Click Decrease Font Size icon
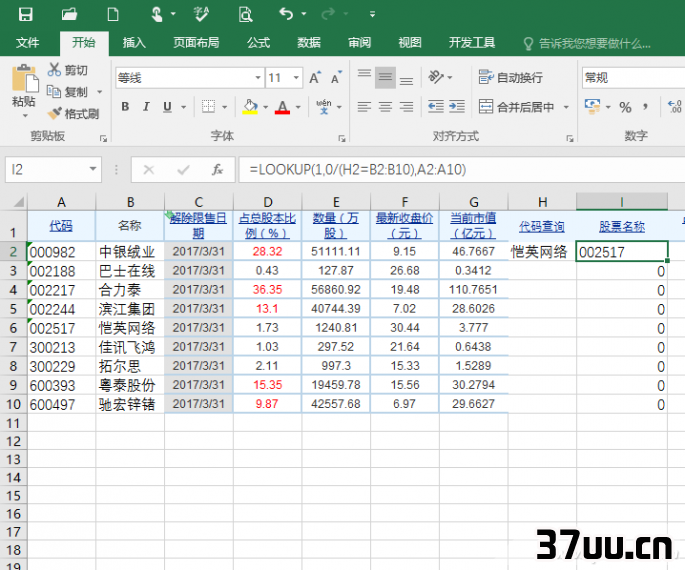This screenshot has height=570, width=685. 336,78
